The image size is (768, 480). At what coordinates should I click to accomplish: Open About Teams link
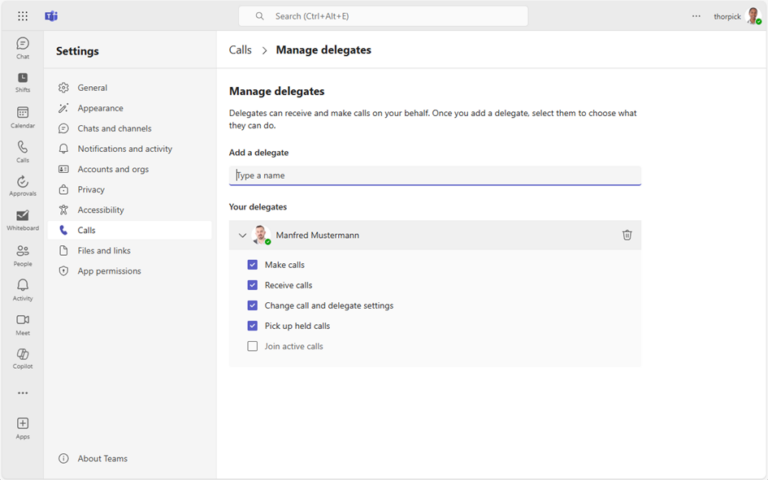102,459
